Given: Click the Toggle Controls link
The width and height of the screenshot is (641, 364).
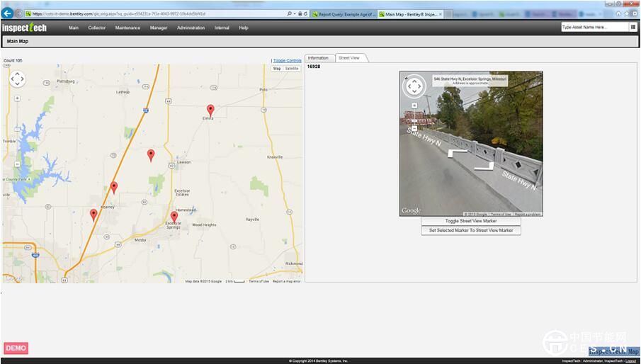Looking at the screenshot, I should click(x=287, y=61).
